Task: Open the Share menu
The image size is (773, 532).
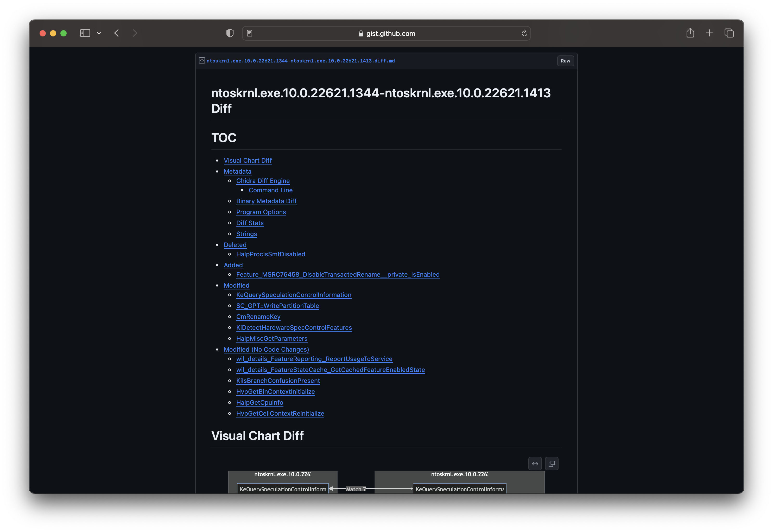Action: pos(690,33)
